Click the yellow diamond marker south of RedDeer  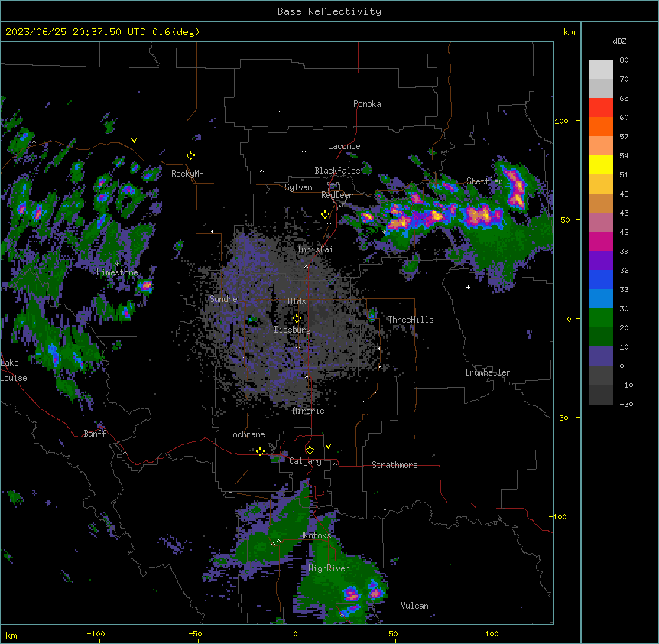[326, 215]
